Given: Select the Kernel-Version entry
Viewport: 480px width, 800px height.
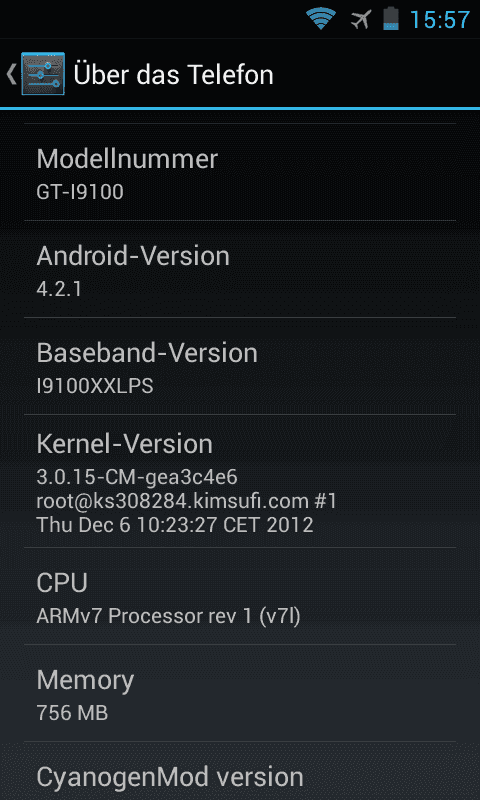Looking at the screenshot, I should 240,481.
